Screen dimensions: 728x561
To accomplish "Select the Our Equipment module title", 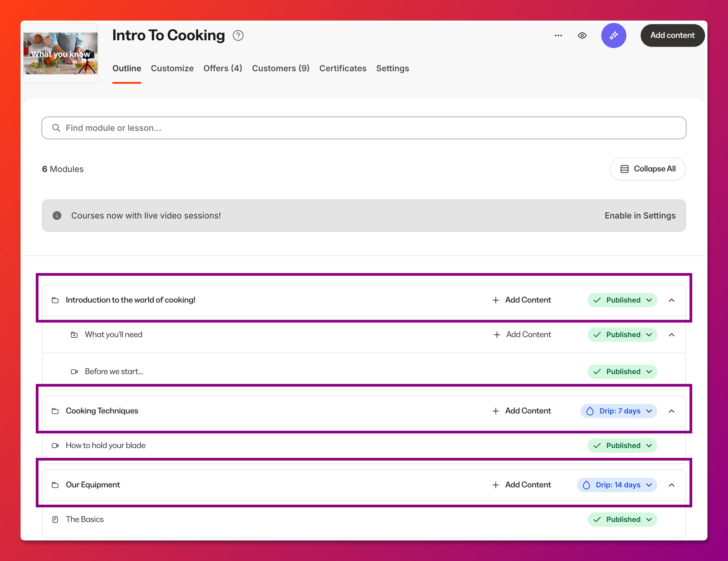I will point(93,485).
